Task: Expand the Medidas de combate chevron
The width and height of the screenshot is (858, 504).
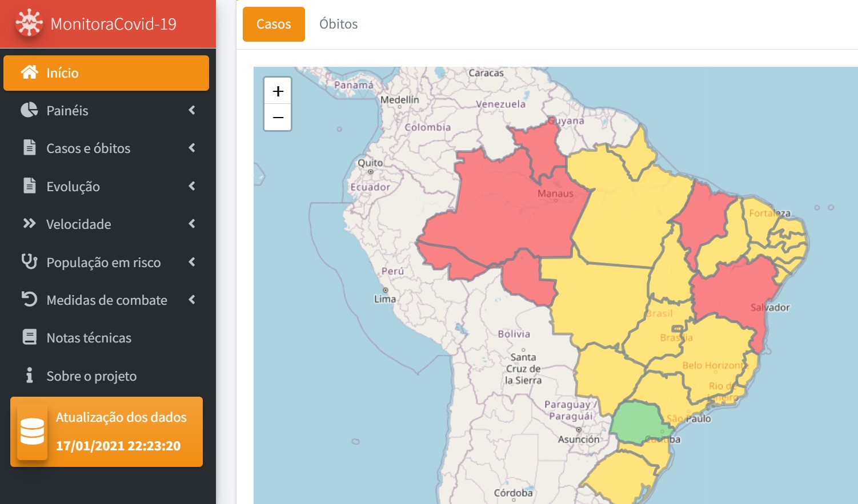Action: pyautogui.click(x=192, y=300)
